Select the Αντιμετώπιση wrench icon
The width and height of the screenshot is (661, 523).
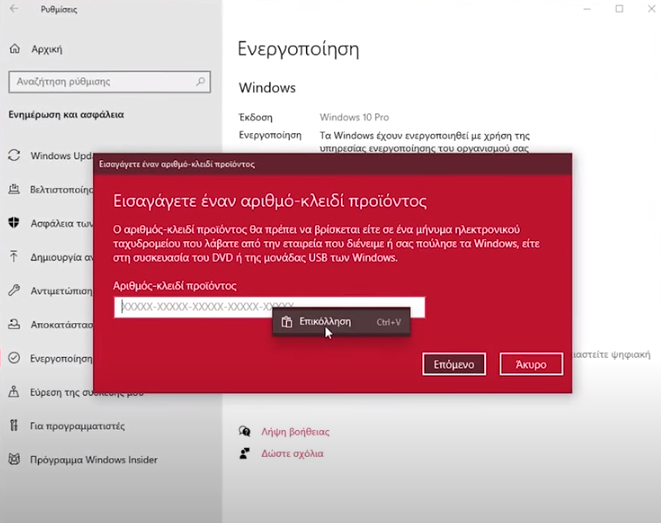pyautogui.click(x=14, y=290)
